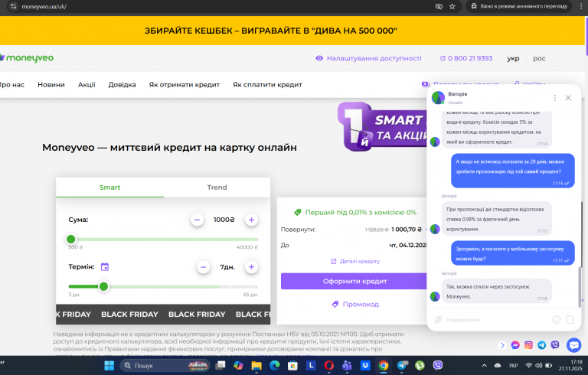
Task: Click the paperclip attach file icon
Action: [x=438, y=319]
